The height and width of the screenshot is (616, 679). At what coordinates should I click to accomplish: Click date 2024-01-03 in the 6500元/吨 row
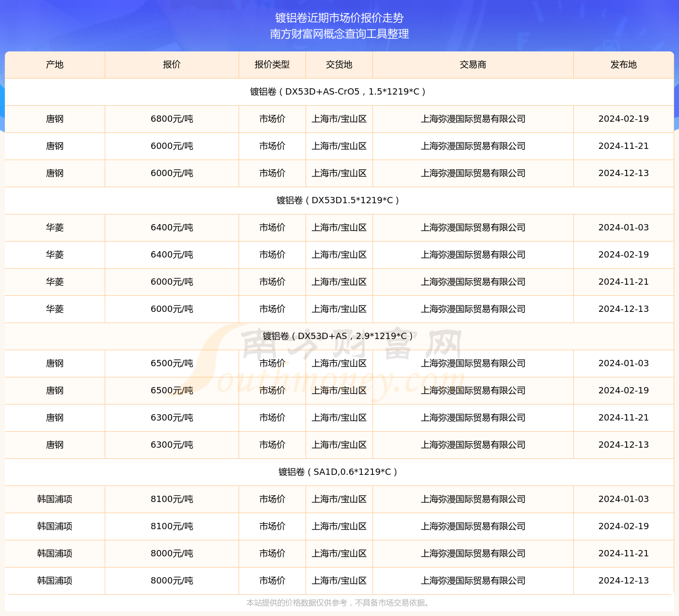point(624,363)
